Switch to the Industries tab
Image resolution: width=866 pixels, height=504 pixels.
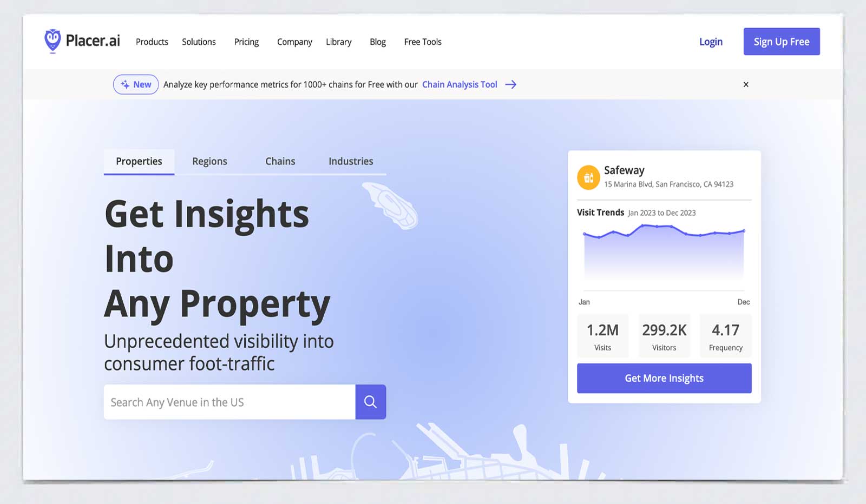click(x=351, y=161)
